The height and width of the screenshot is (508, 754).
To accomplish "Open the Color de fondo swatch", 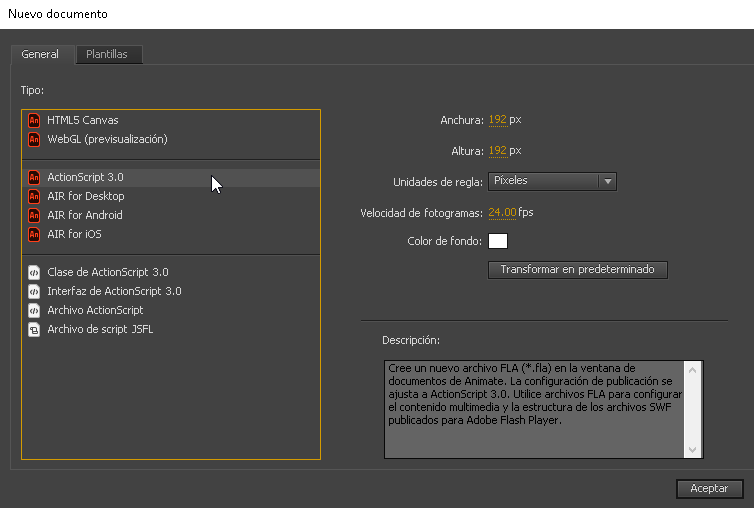I will pyautogui.click(x=498, y=241).
